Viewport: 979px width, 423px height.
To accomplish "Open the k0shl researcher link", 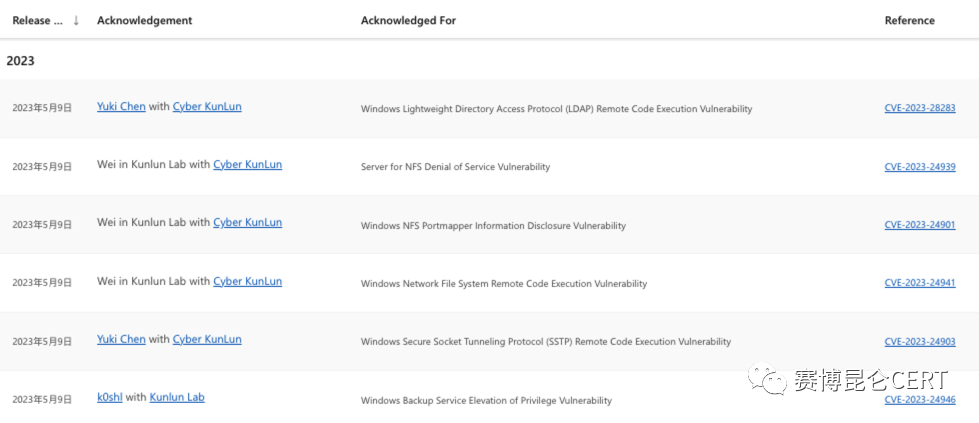I will pyautogui.click(x=109, y=398).
